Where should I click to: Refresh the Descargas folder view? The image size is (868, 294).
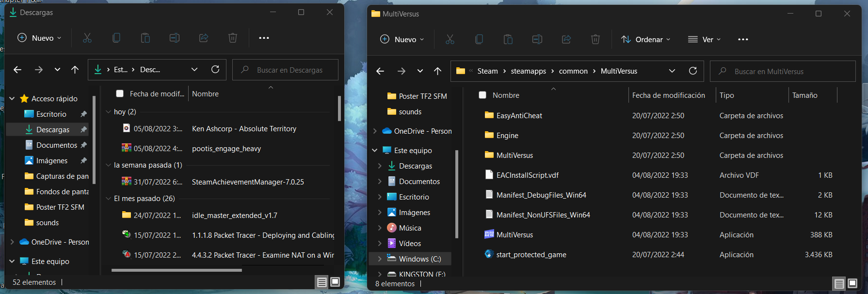pos(215,69)
